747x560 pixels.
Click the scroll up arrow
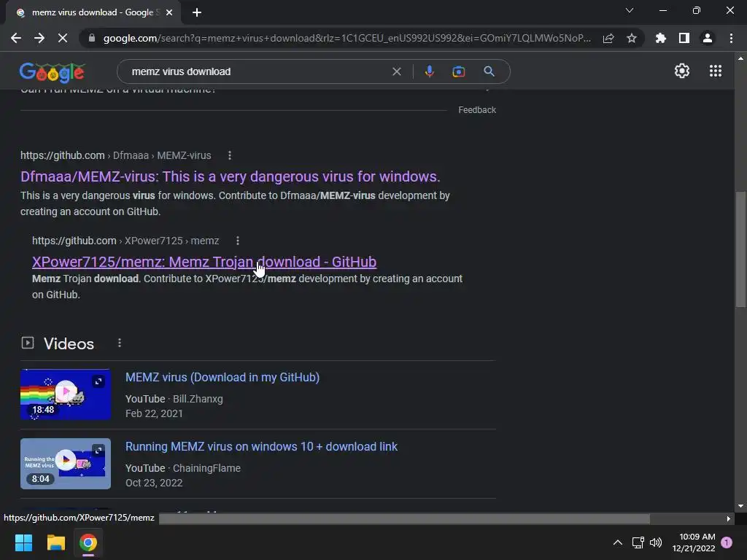coord(740,58)
